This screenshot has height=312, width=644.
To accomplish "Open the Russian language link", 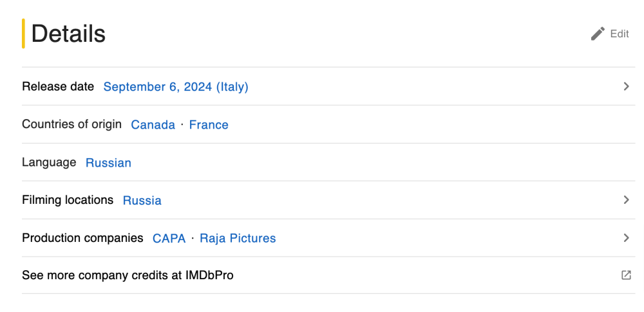I will tap(108, 163).
